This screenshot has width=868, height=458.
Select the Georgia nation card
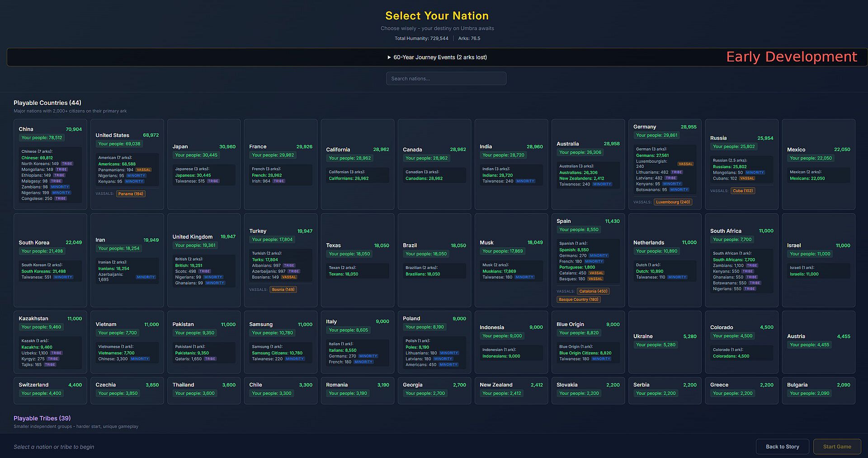pyautogui.click(x=434, y=391)
